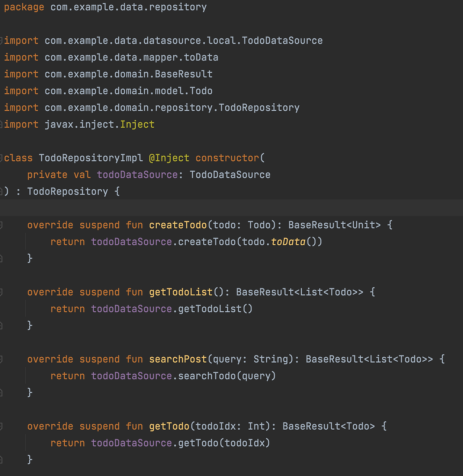Click 'createTodo' function name in its override declaration

click(178, 225)
